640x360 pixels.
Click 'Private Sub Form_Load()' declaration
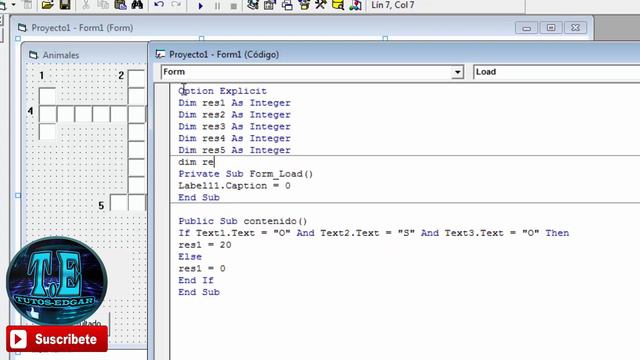246,174
